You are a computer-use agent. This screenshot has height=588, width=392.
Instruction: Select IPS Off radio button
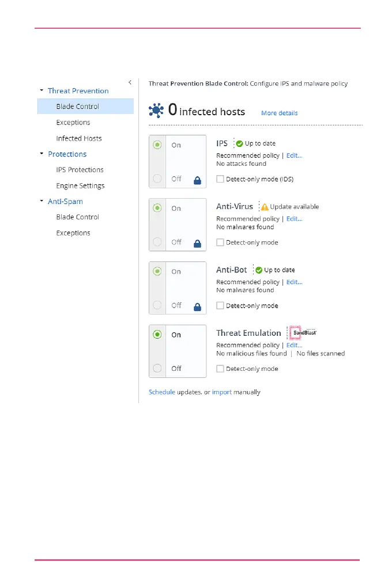(x=157, y=179)
